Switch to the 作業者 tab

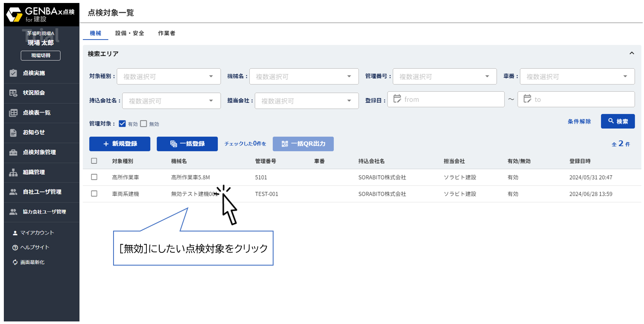tap(166, 32)
